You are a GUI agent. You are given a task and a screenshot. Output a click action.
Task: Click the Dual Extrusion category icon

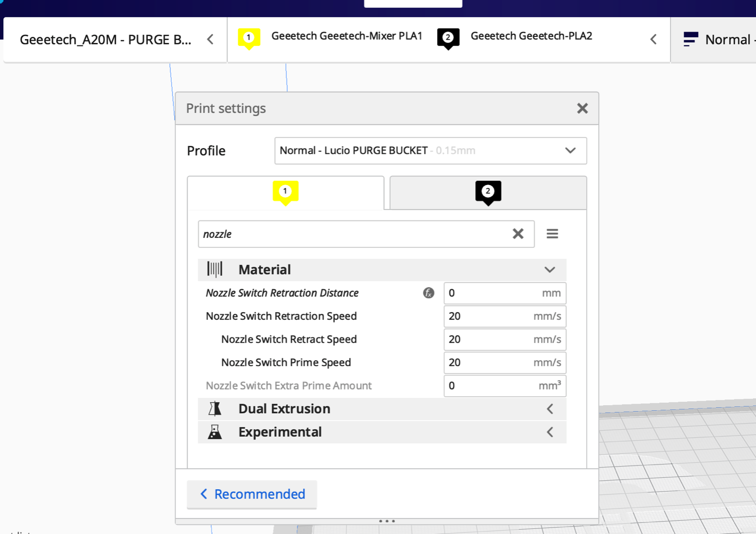point(215,409)
